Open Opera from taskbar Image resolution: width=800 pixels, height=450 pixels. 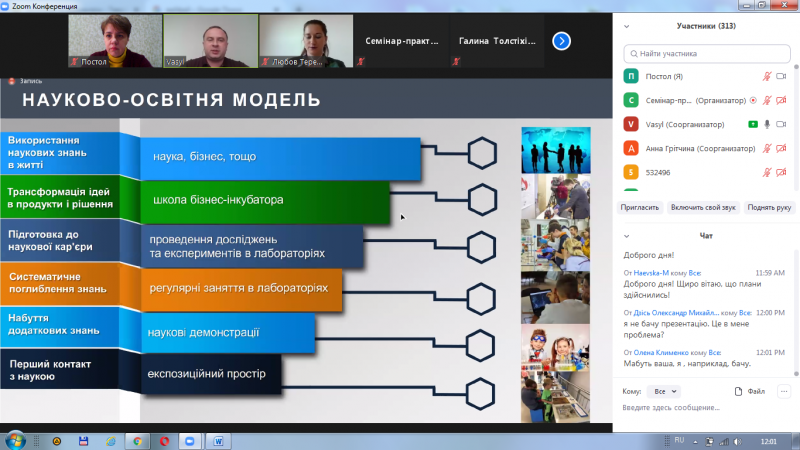pyautogui.click(x=164, y=441)
